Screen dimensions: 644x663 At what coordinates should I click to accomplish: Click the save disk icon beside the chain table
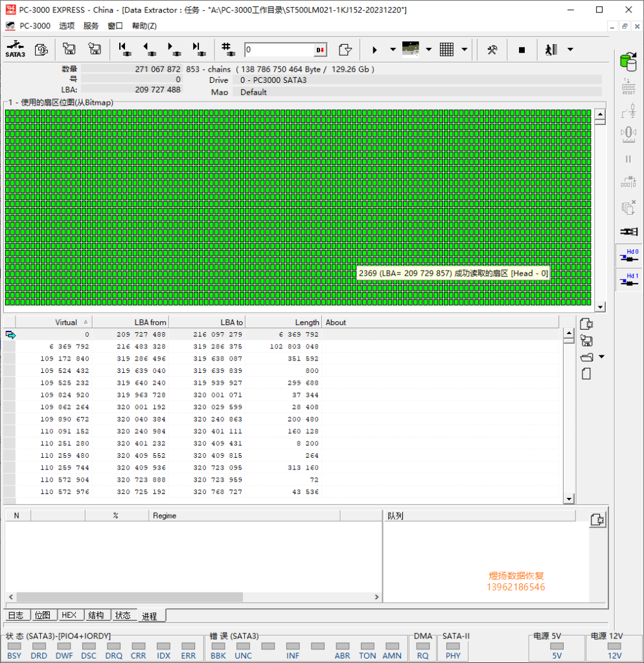click(x=586, y=341)
